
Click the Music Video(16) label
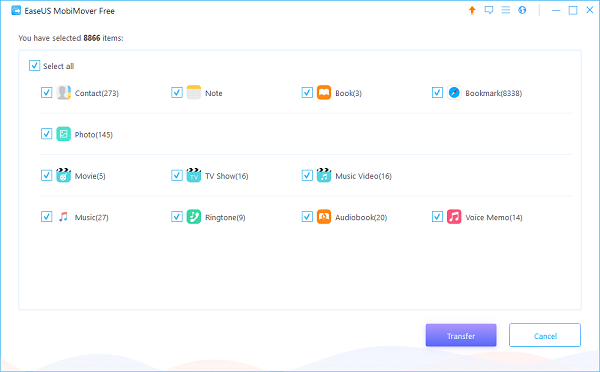[364, 176]
